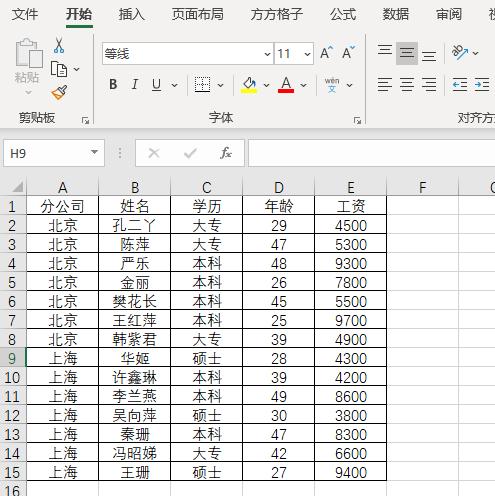Image resolution: width=495 pixels, height=496 pixels.
Task: Select row 9 header
Action: [x=12, y=358]
